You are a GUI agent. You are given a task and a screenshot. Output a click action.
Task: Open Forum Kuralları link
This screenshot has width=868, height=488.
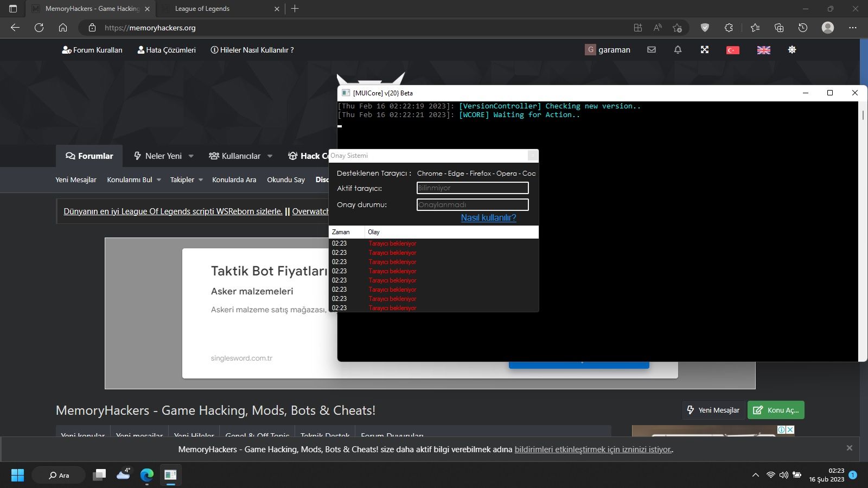(x=92, y=50)
